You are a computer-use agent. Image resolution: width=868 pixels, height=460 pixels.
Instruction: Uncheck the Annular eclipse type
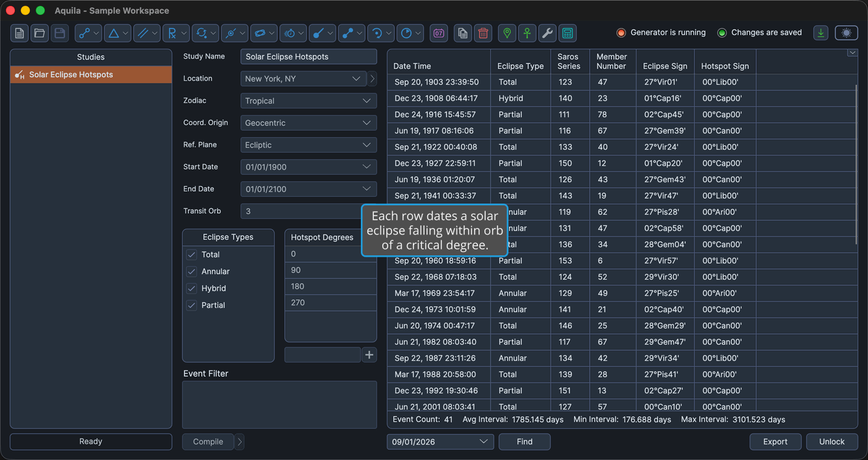coord(192,272)
